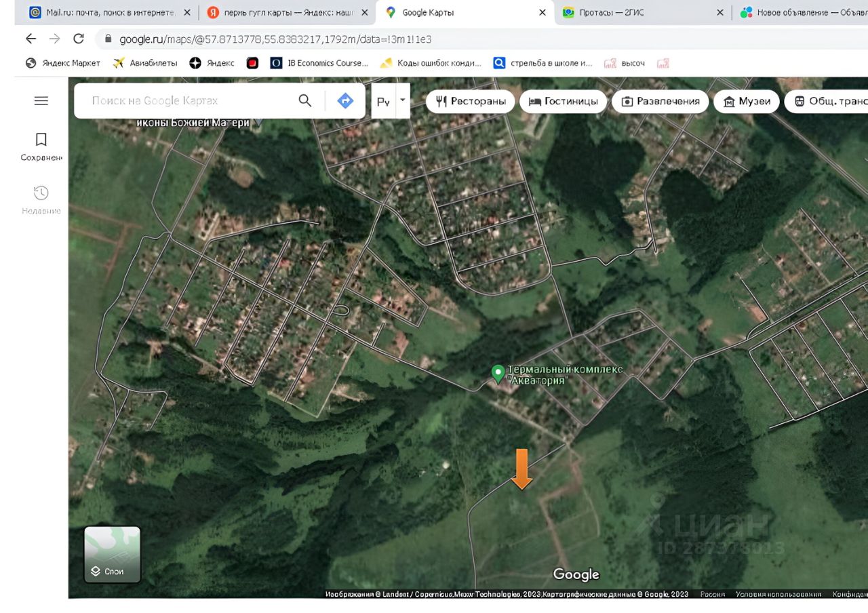Open the Недавние recent history panel

[x=41, y=200]
